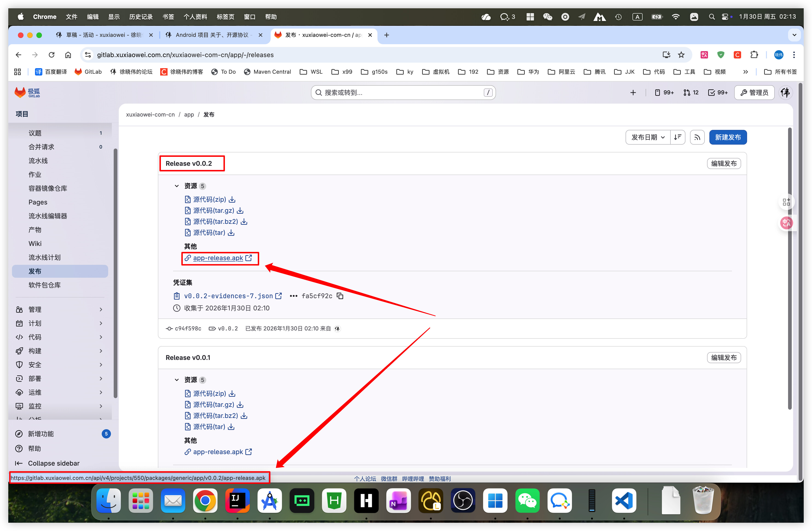Screen dimensions: 812x531
Task: Open merge requests icon showing 12
Action: coord(691,93)
